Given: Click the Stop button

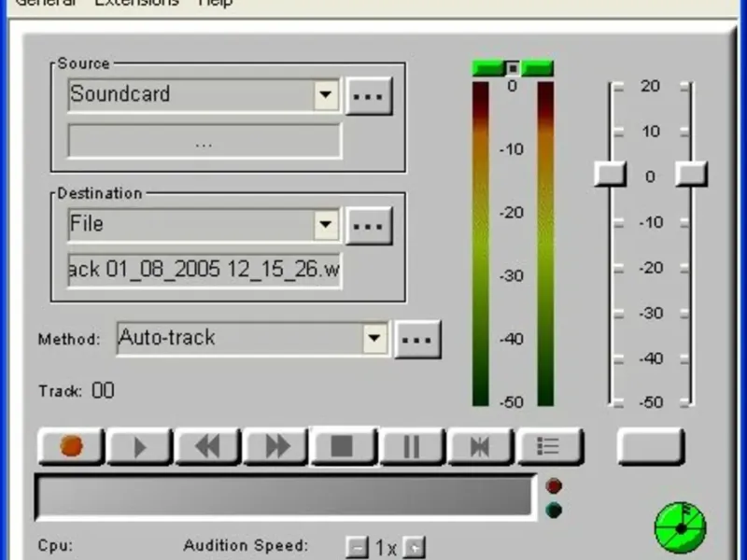Looking at the screenshot, I should pyautogui.click(x=344, y=447).
